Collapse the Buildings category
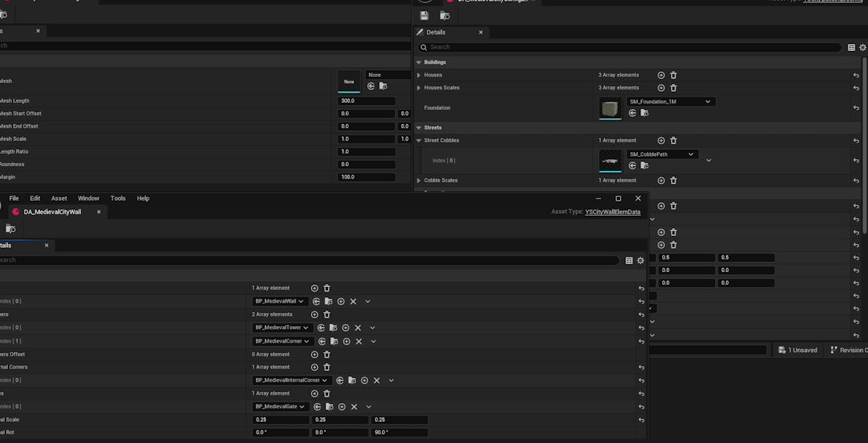Viewport: 868px width, 443px height. [x=419, y=62]
